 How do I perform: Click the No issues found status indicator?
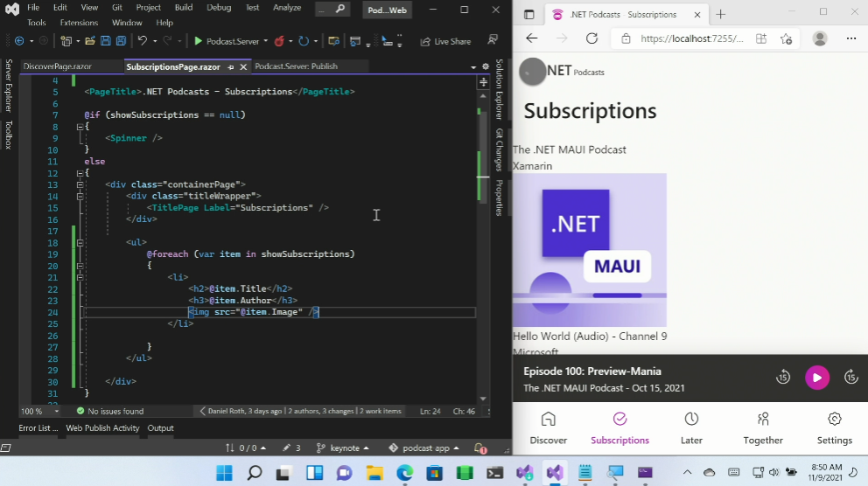point(110,412)
